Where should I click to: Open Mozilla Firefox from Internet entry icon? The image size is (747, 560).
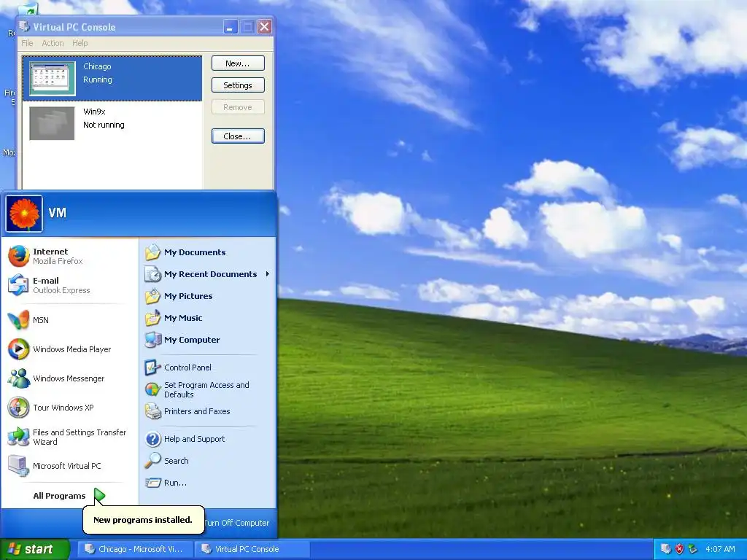point(18,256)
